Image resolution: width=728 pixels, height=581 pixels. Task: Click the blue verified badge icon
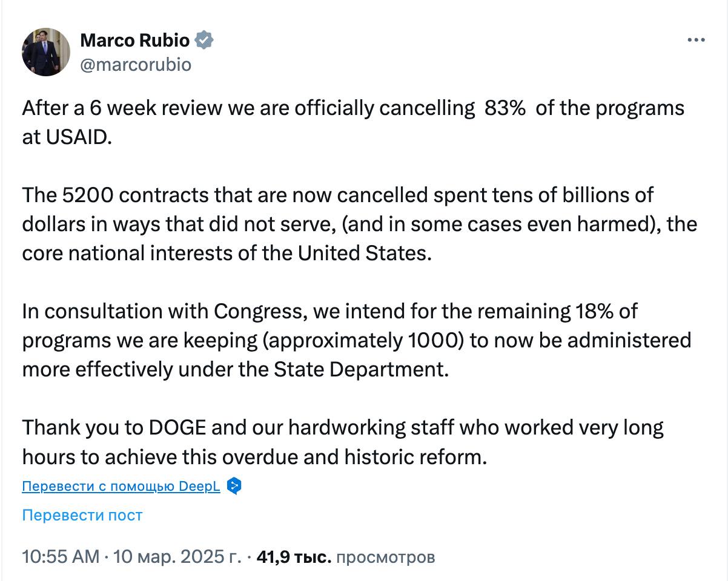204,41
